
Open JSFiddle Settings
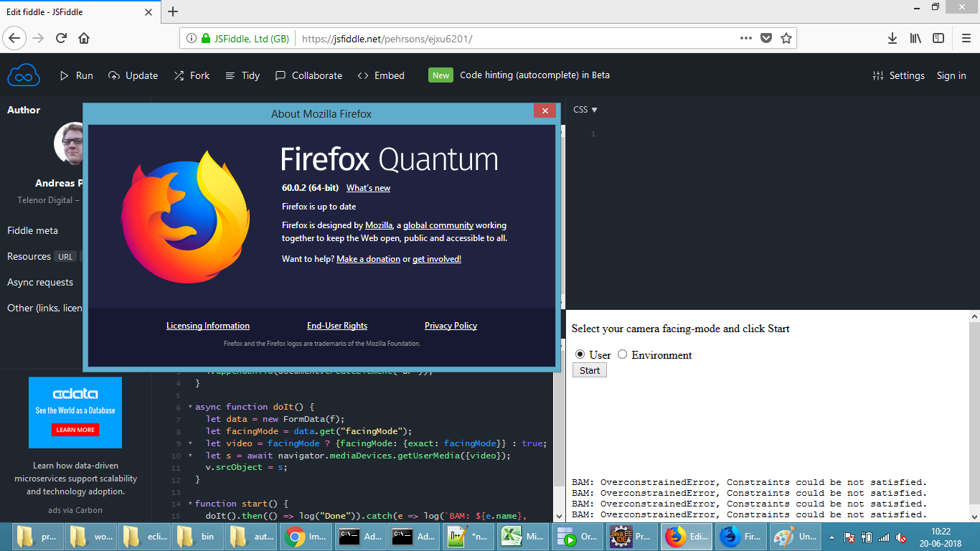(x=898, y=75)
